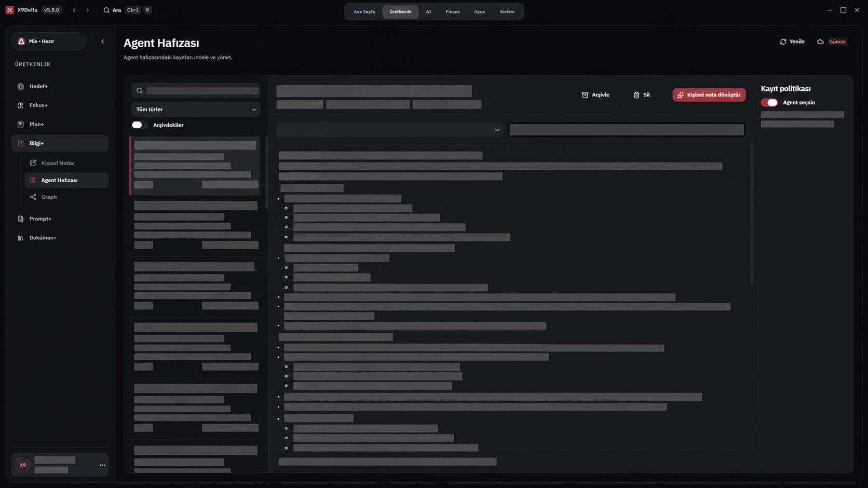Click the Güncel status label

[837, 42]
